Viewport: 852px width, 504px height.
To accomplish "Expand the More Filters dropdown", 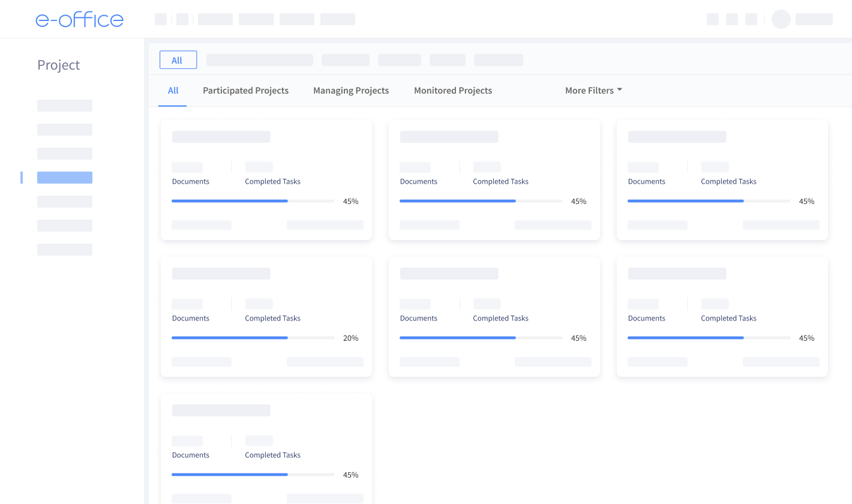I will pos(593,91).
